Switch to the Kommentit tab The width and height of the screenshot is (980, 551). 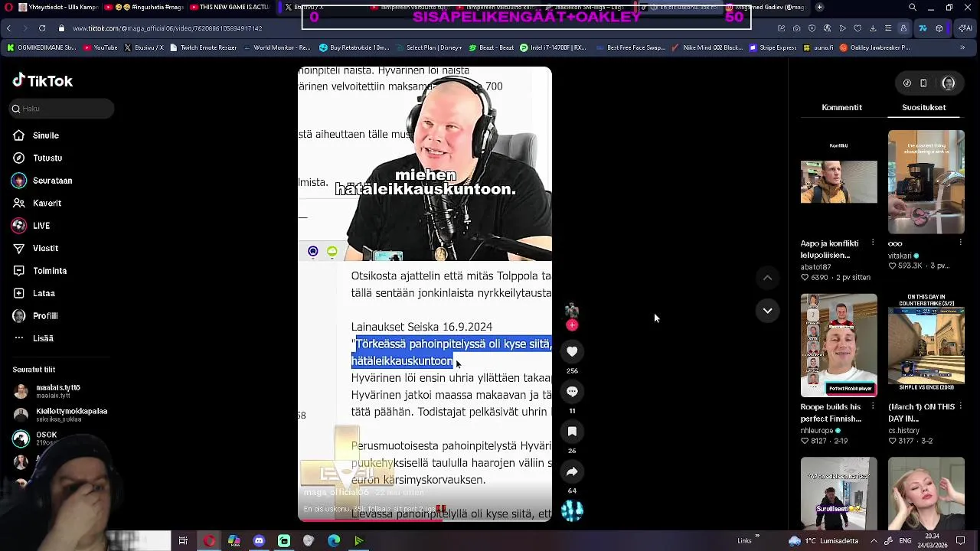tap(841, 107)
